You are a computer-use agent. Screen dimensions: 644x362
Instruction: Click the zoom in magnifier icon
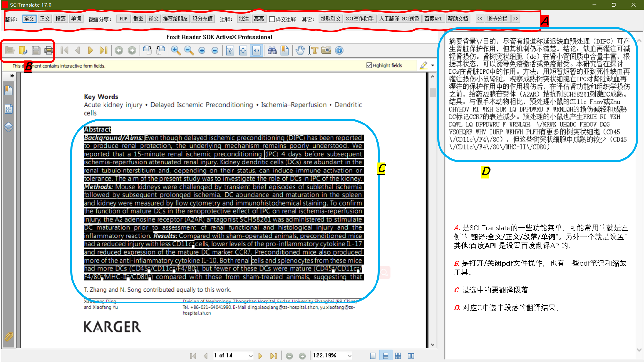point(176,51)
